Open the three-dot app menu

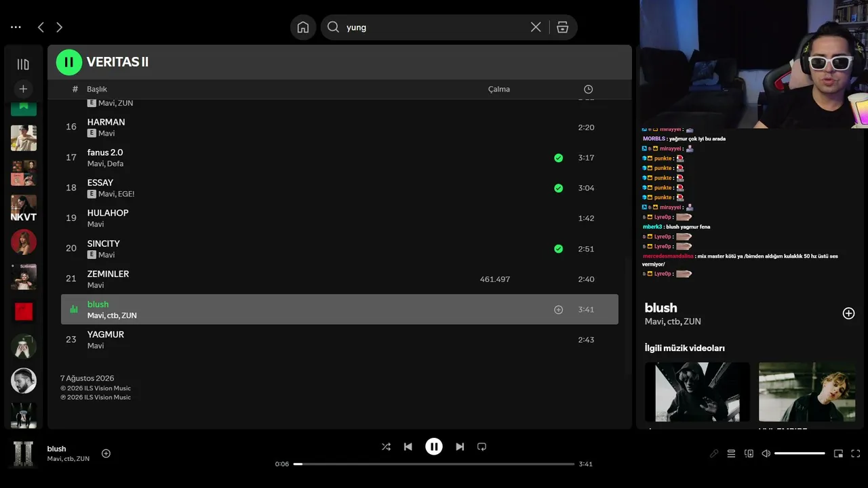(16, 27)
